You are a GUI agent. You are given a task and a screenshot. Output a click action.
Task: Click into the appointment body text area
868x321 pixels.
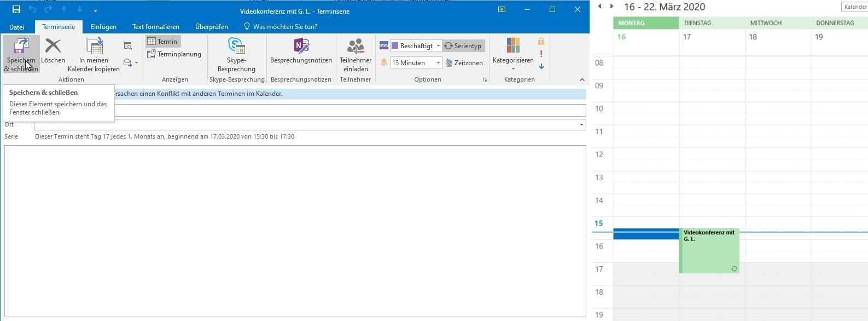295,231
